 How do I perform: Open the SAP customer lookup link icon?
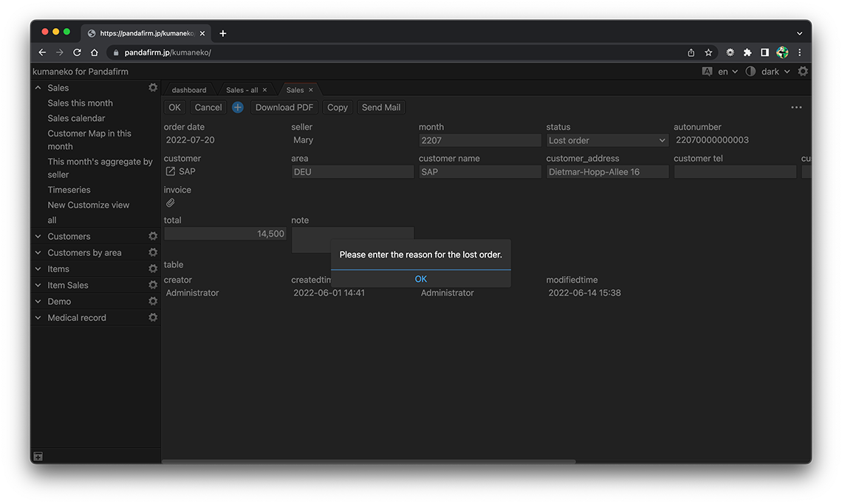pos(171,172)
